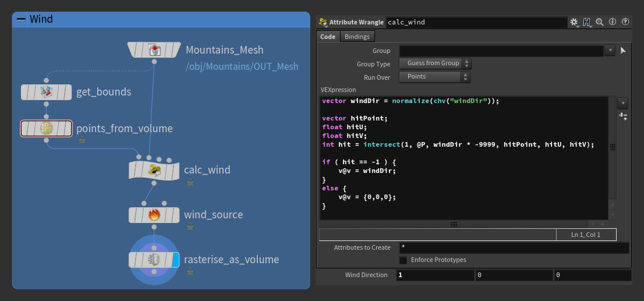The image size is (644, 301).
Task: Open the parameter gear settings menu
Action: (574, 22)
